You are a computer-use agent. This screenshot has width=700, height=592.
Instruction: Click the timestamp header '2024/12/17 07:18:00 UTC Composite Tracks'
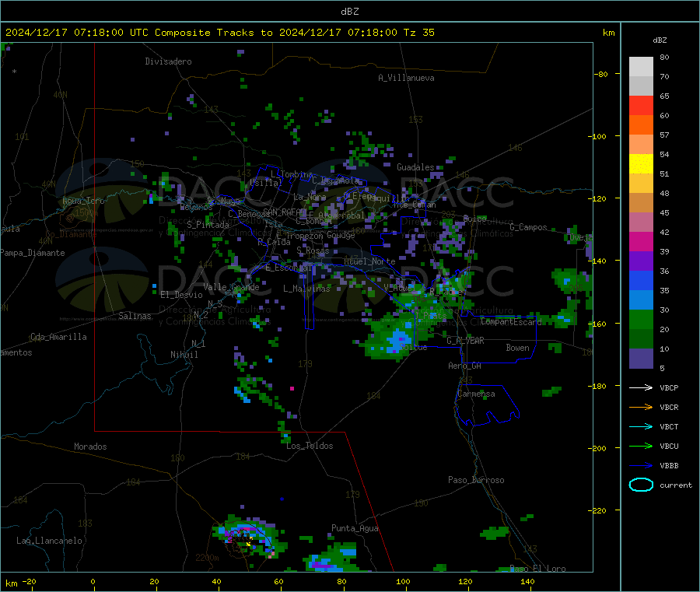pyautogui.click(x=130, y=33)
